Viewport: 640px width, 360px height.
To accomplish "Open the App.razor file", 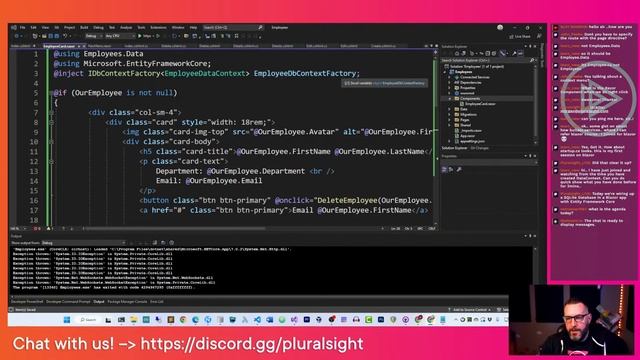I will (467, 136).
